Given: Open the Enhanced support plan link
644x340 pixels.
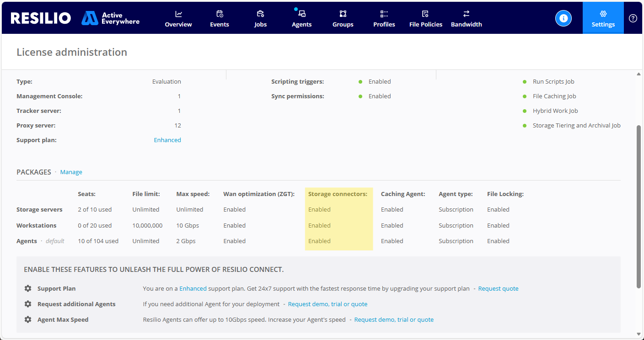Looking at the screenshot, I should pos(167,140).
